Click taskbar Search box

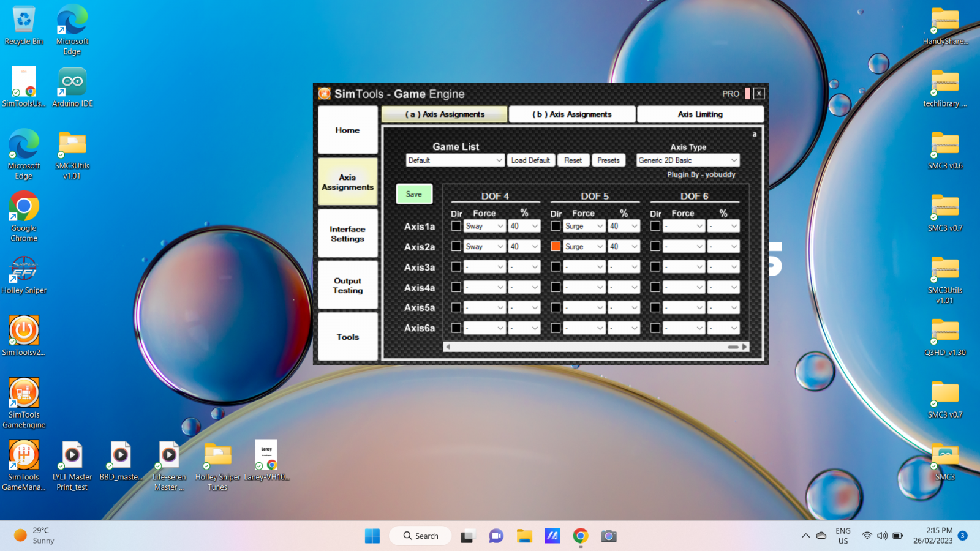click(420, 536)
